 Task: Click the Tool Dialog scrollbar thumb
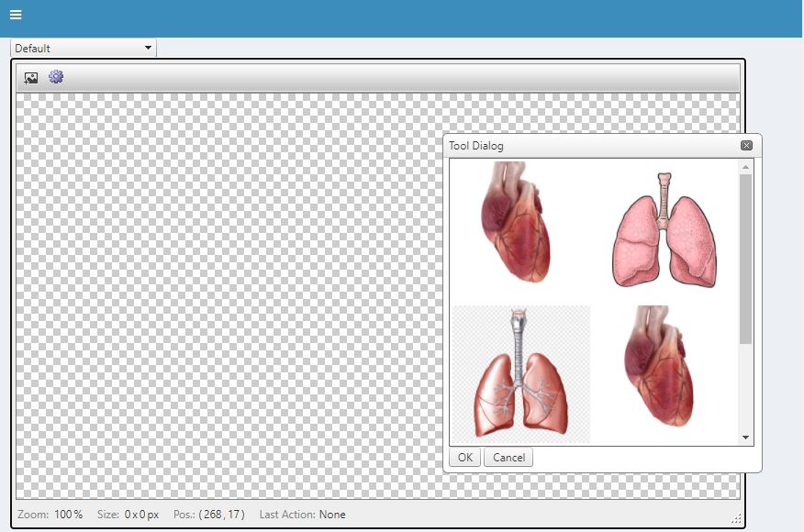[745, 260]
